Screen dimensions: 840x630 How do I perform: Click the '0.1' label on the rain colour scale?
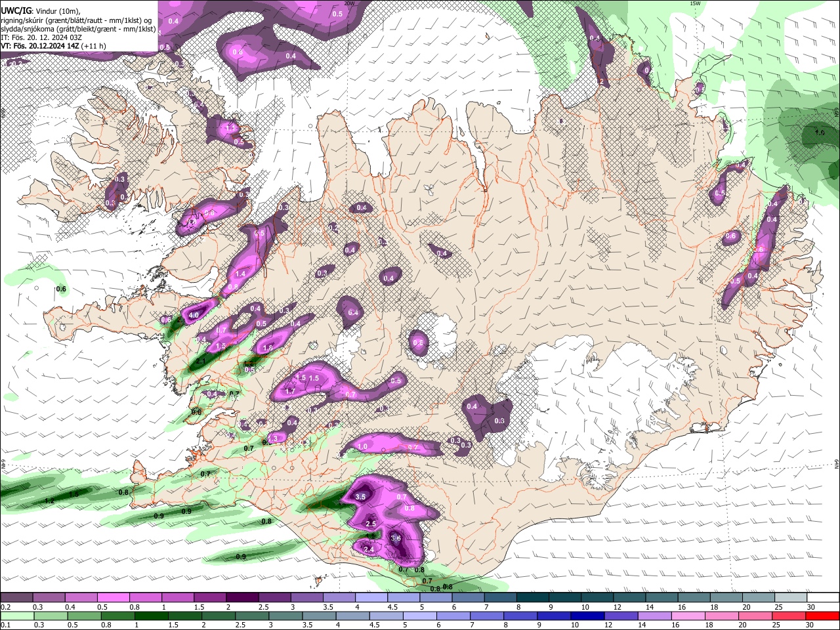click(5, 625)
